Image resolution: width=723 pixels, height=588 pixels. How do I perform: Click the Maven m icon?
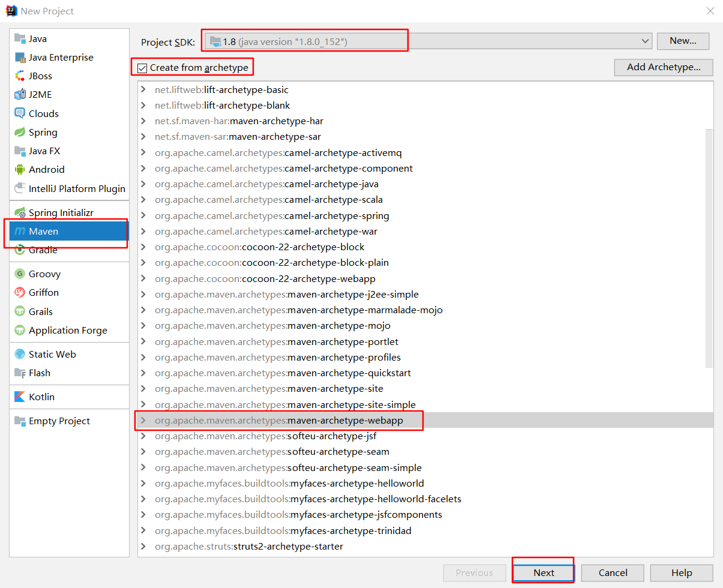click(x=20, y=231)
